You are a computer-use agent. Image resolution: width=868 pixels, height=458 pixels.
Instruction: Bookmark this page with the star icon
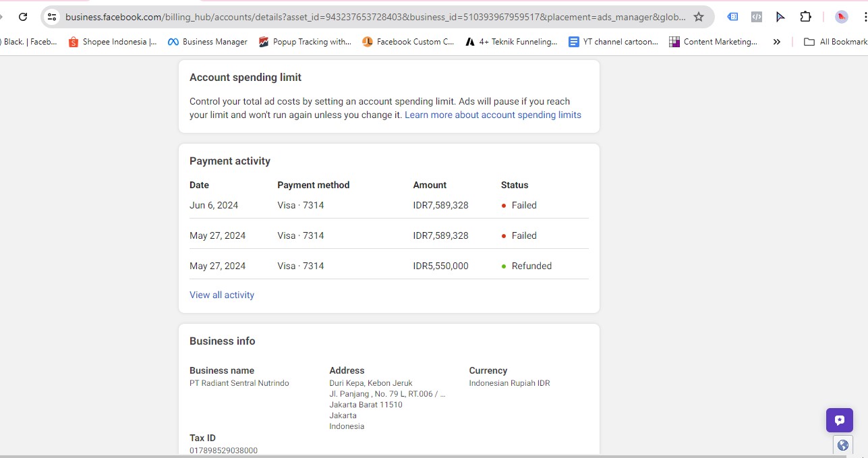click(699, 17)
